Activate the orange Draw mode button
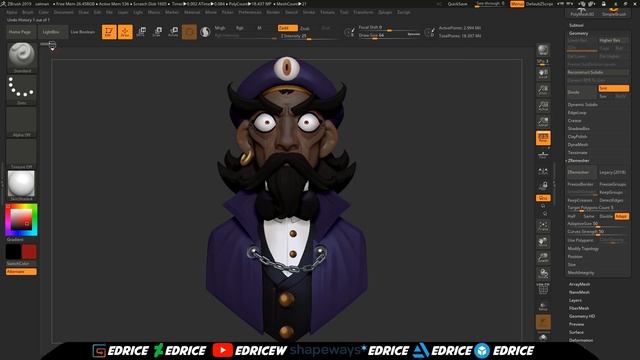The image size is (640, 360). click(125, 32)
